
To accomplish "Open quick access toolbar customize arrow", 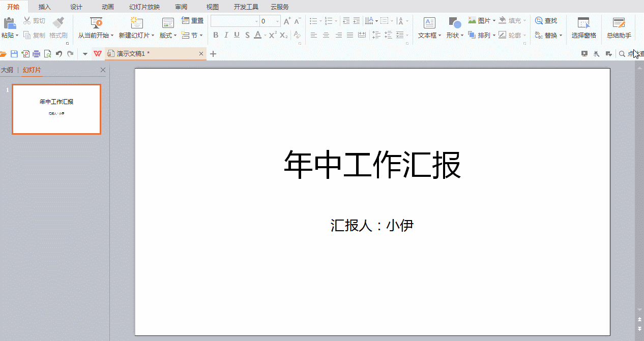I will coord(85,54).
